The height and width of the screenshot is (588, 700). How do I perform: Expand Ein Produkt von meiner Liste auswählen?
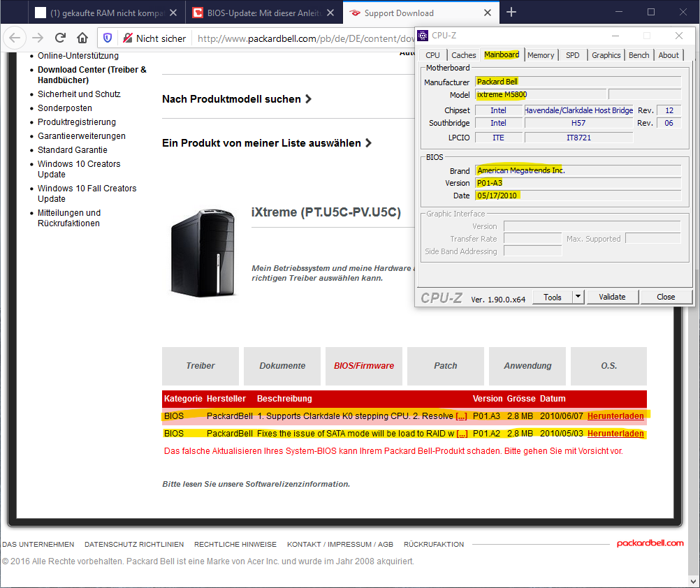tap(267, 143)
